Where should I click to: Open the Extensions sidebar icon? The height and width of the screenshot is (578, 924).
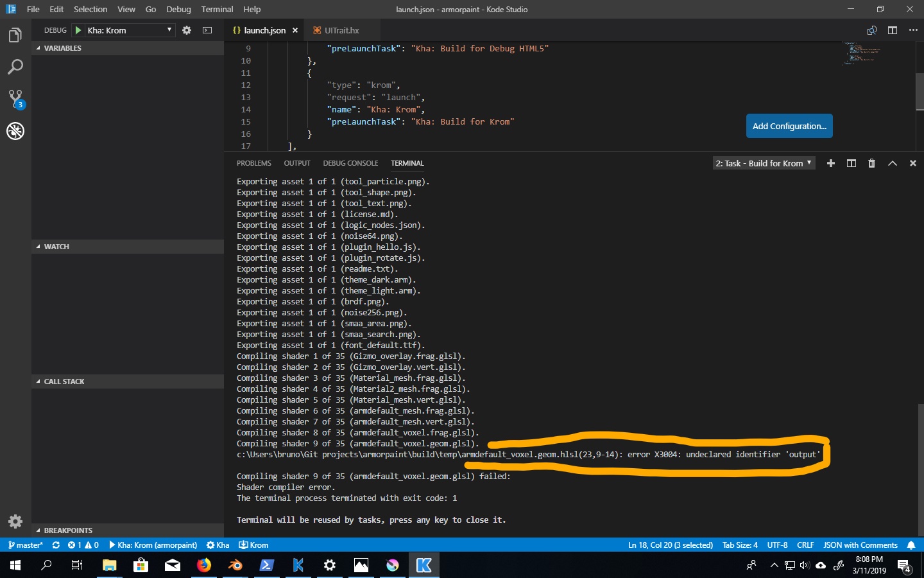tap(15, 131)
